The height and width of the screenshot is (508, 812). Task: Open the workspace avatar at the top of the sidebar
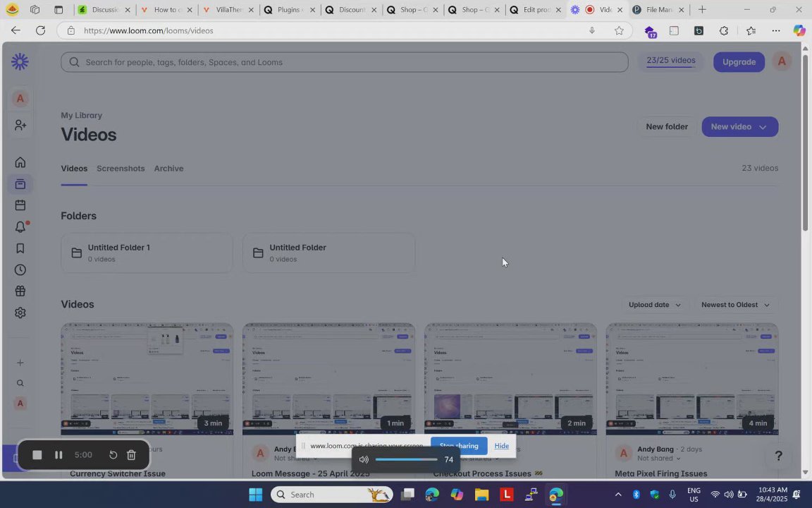point(20,99)
